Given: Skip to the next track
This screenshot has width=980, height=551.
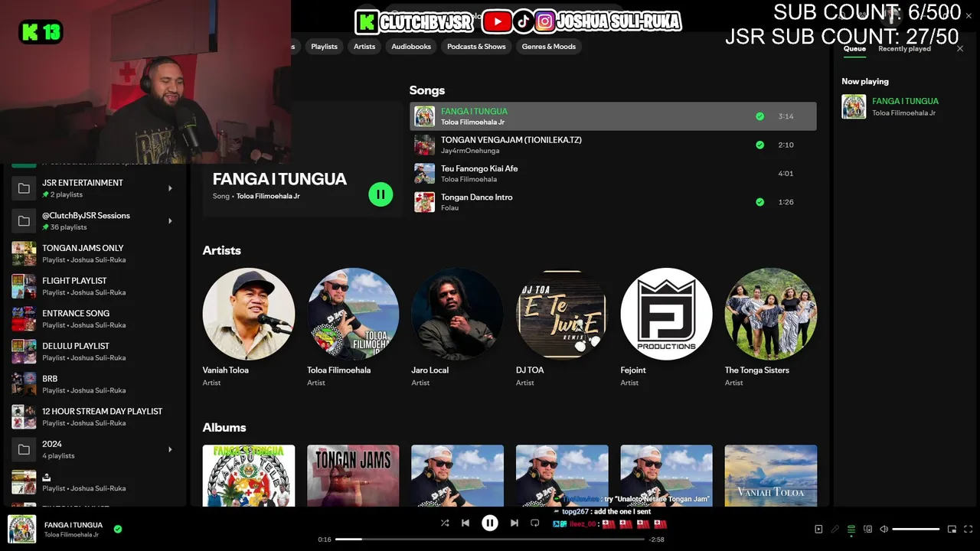Looking at the screenshot, I should tap(514, 523).
